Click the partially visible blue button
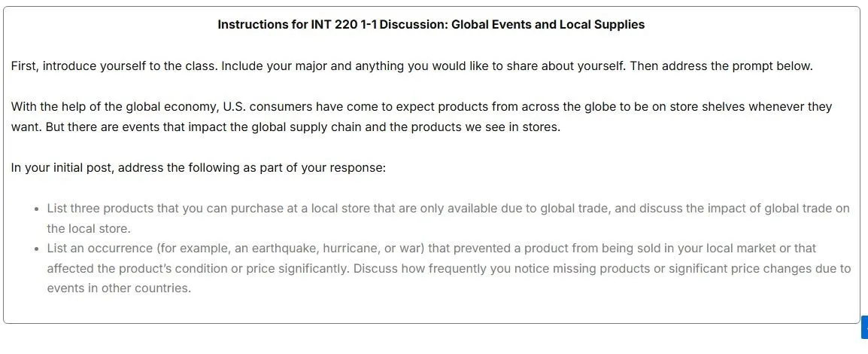Image resolution: width=868 pixels, height=354 pixels. tap(865, 327)
